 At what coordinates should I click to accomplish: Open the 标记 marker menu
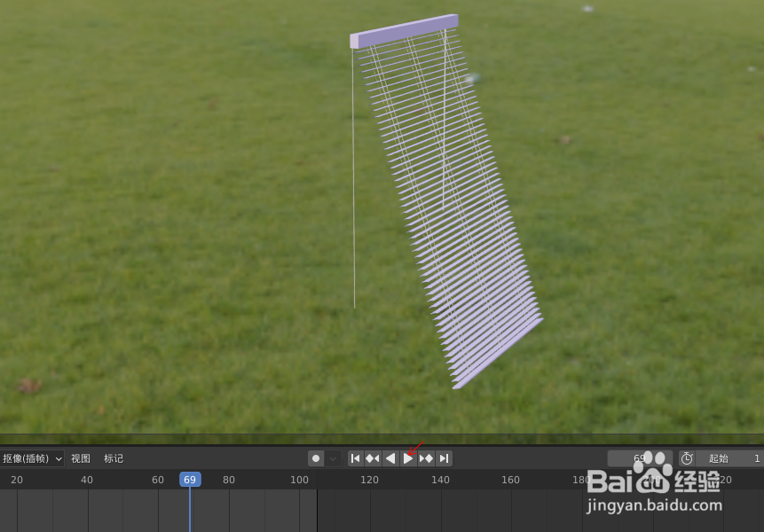(113, 458)
